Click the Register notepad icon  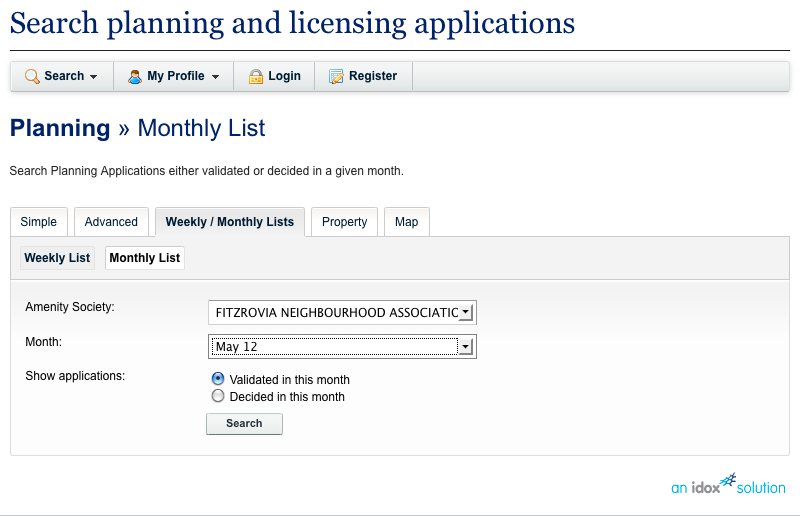click(337, 76)
